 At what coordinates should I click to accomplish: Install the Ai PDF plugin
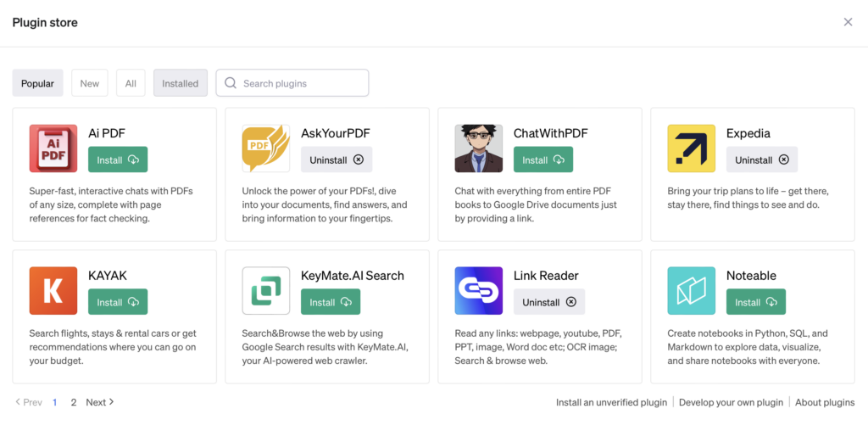pyautogui.click(x=118, y=160)
